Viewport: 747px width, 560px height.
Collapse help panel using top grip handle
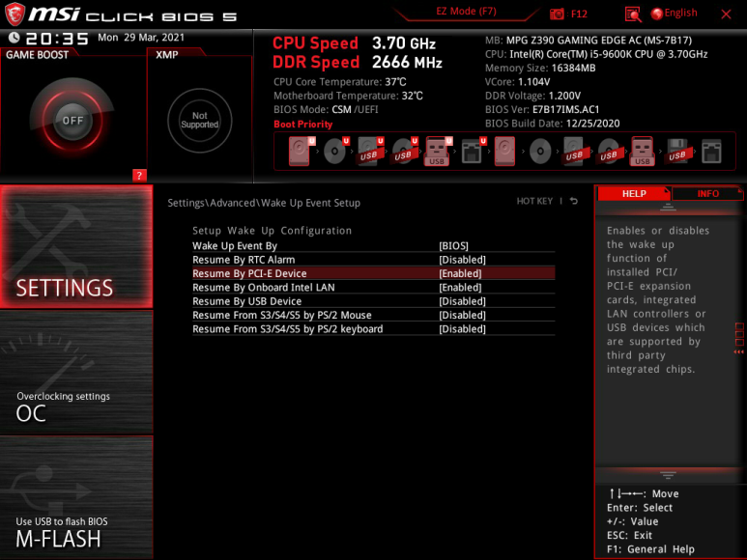point(668,207)
